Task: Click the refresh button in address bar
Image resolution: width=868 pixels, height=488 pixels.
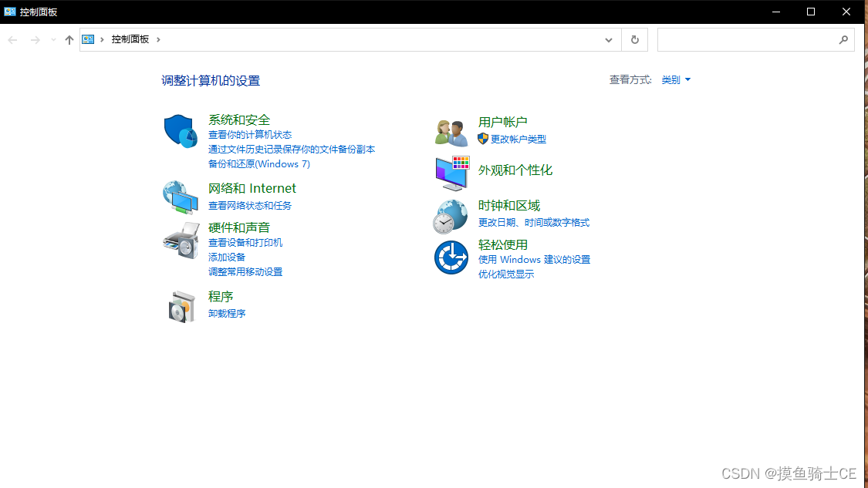Action: tap(635, 40)
